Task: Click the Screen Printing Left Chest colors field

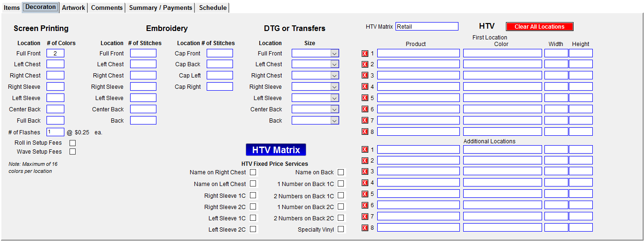Action: (55, 64)
